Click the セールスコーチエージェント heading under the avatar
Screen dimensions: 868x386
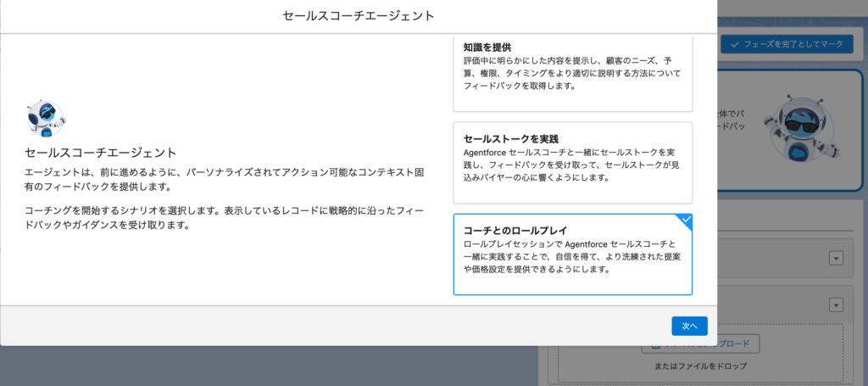[x=100, y=153]
